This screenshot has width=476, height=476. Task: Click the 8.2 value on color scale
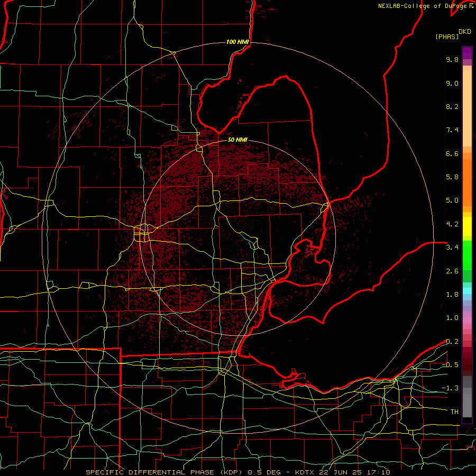coord(452,106)
